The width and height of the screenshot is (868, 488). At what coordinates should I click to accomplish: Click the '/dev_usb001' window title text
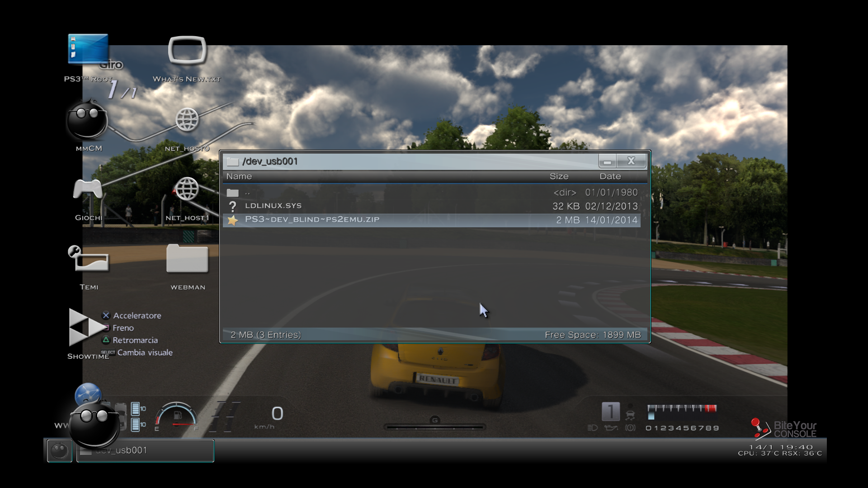pos(270,161)
